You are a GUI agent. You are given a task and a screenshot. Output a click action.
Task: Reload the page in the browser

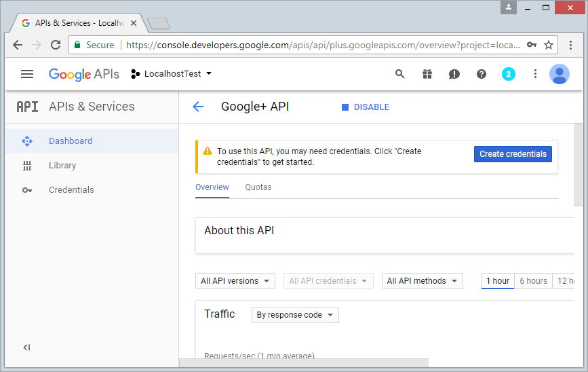click(56, 45)
